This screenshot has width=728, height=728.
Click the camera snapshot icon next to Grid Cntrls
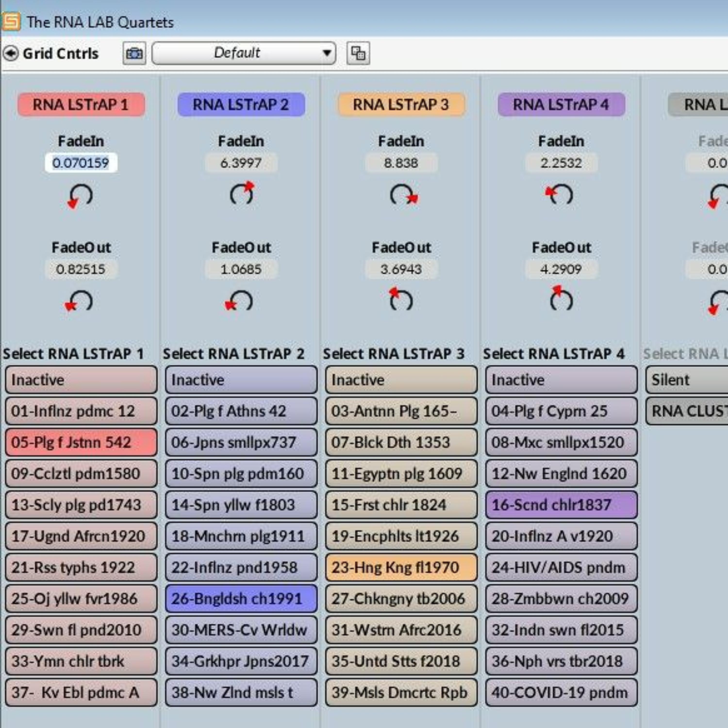tap(134, 53)
